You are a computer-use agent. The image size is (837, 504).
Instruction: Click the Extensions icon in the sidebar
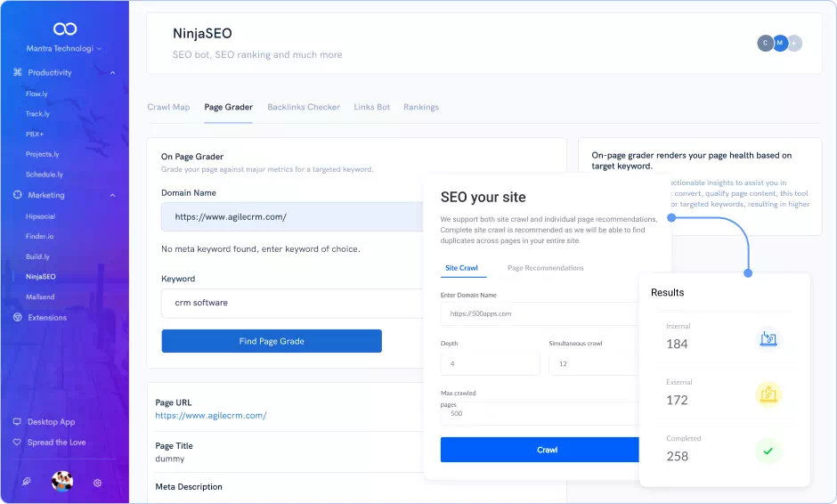[x=18, y=317]
